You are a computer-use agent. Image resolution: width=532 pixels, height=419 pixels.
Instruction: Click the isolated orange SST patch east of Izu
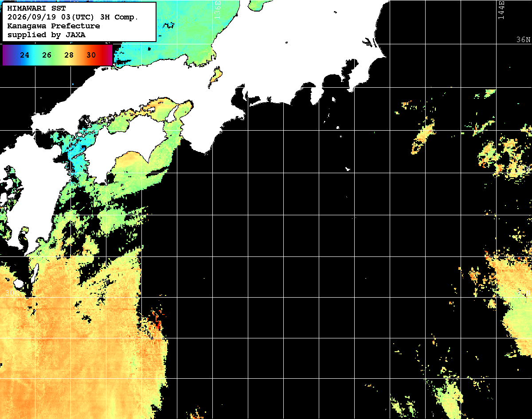click(423, 136)
